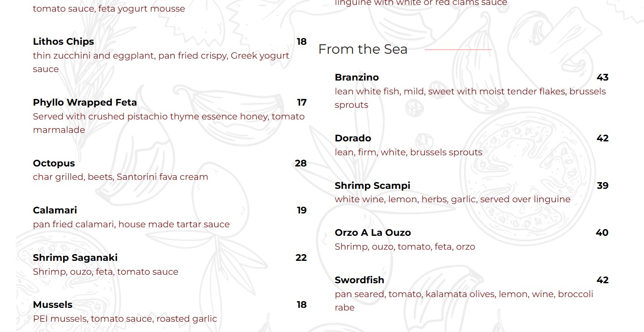Click the Orzo A La Ouzo price 40

(602, 233)
